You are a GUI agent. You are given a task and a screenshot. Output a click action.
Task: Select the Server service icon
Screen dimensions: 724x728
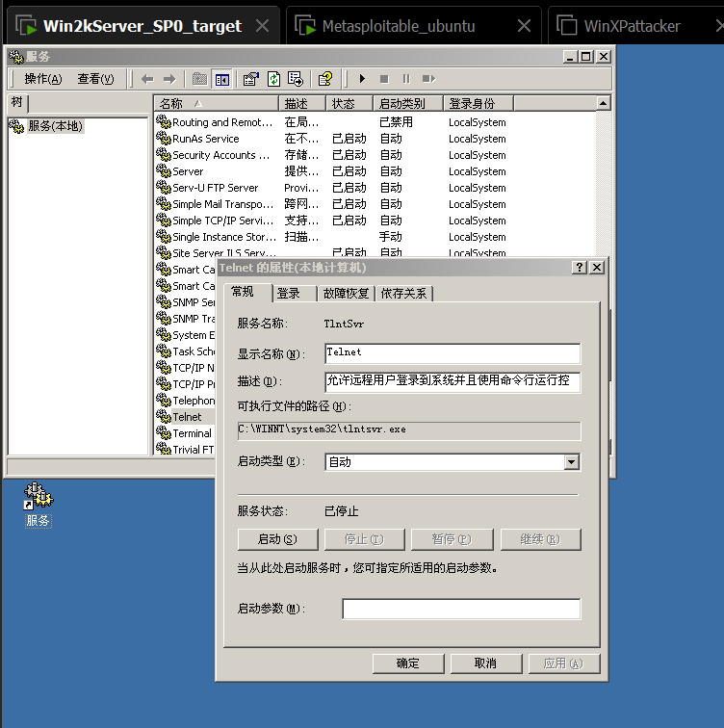pos(164,170)
